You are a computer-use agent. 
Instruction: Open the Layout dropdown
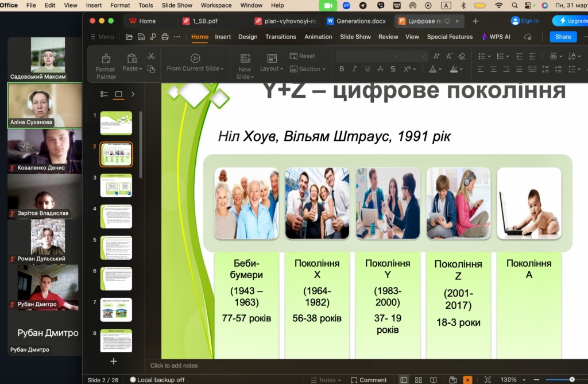click(x=271, y=64)
